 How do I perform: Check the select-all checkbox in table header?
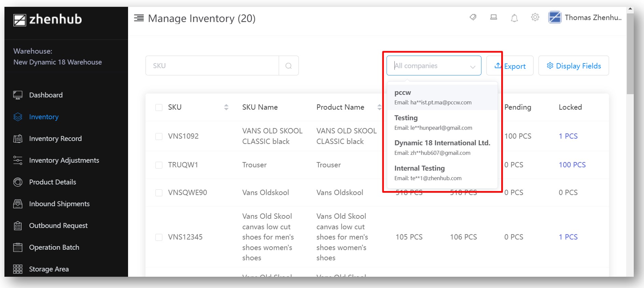click(159, 107)
